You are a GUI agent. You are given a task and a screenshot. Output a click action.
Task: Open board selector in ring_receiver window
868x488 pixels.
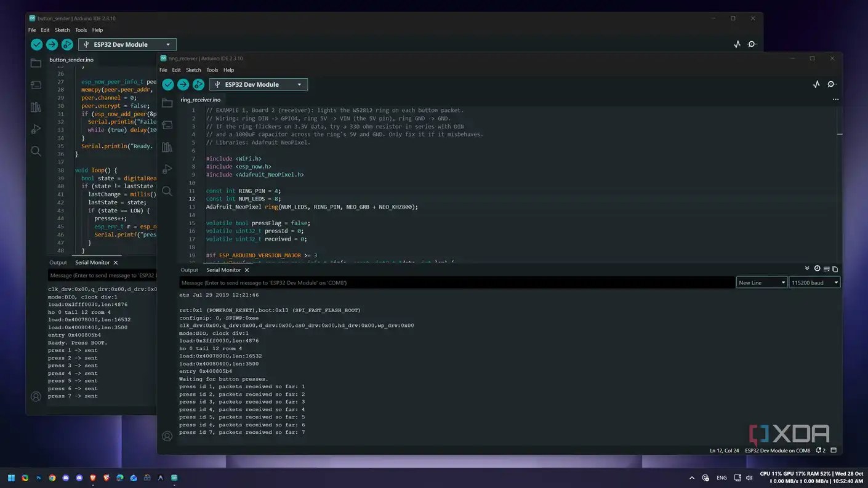click(259, 84)
